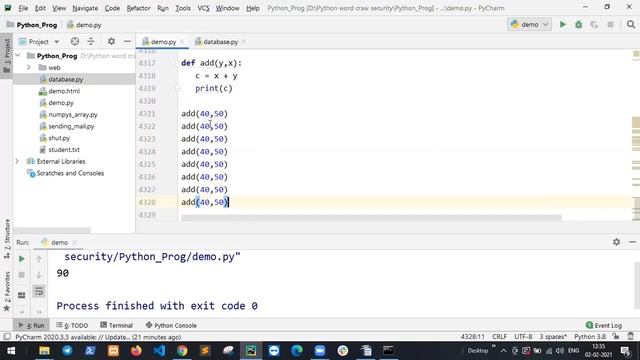This screenshot has width=640, height=360.
Task: Collapse all in Project panel toolbar
Action: (91, 41)
